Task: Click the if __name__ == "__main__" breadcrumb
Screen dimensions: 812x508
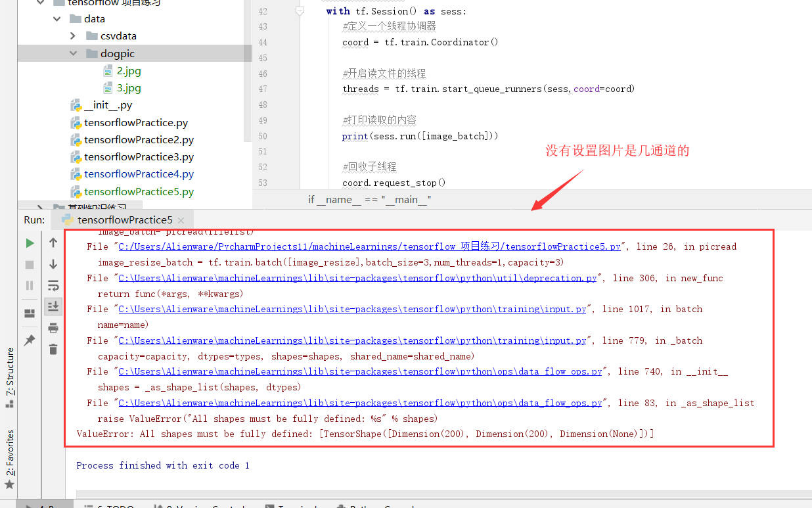Action: click(x=370, y=199)
